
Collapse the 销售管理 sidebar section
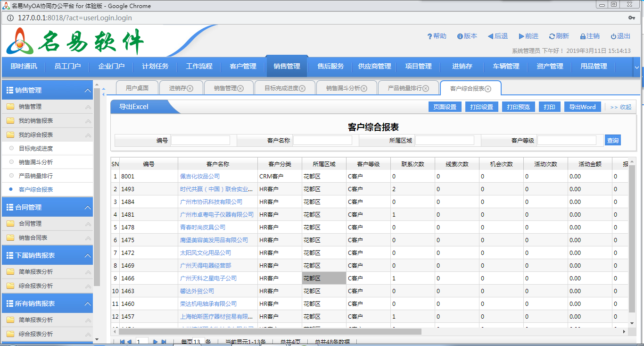87,91
